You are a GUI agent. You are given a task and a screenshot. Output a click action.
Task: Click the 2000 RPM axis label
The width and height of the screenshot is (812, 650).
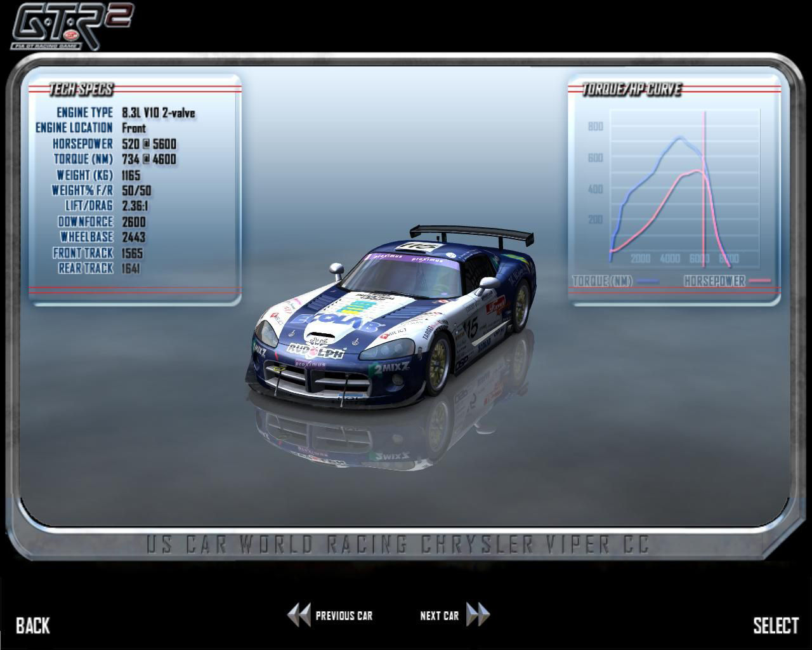[x=641, y=258]
